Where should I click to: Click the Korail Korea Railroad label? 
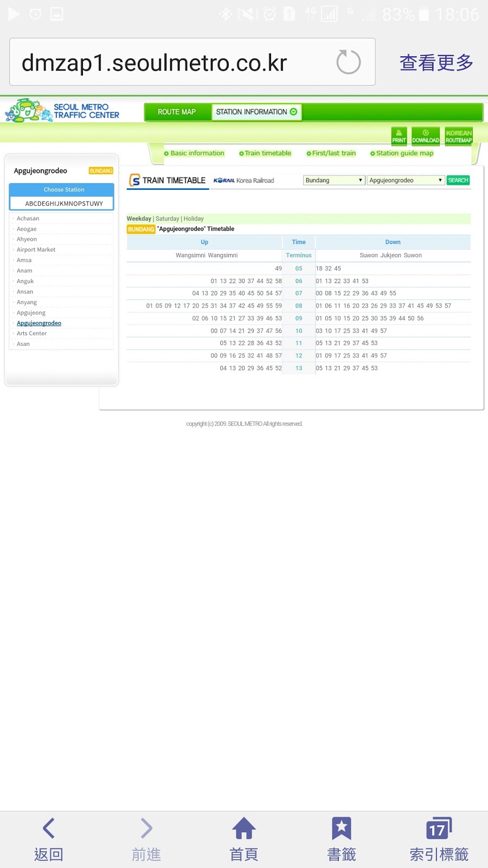click(x=244, y=181)
